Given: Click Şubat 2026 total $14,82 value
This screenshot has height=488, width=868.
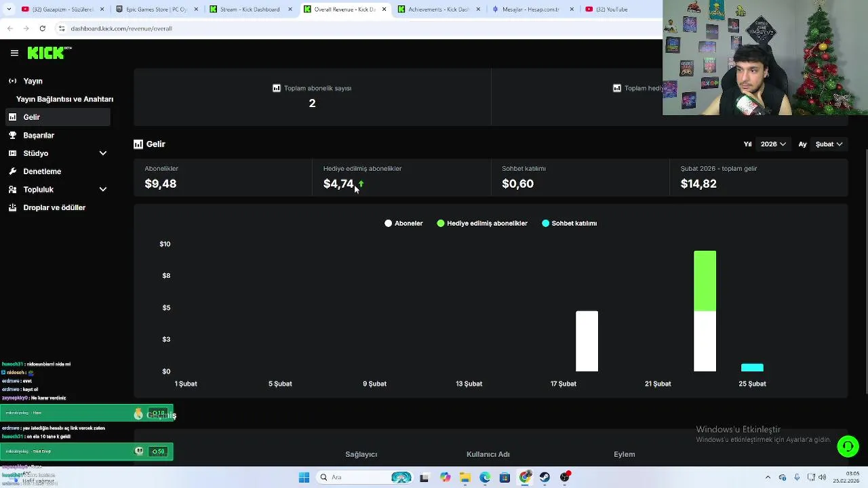Looking at the screenshot, I should pos(698,184).
